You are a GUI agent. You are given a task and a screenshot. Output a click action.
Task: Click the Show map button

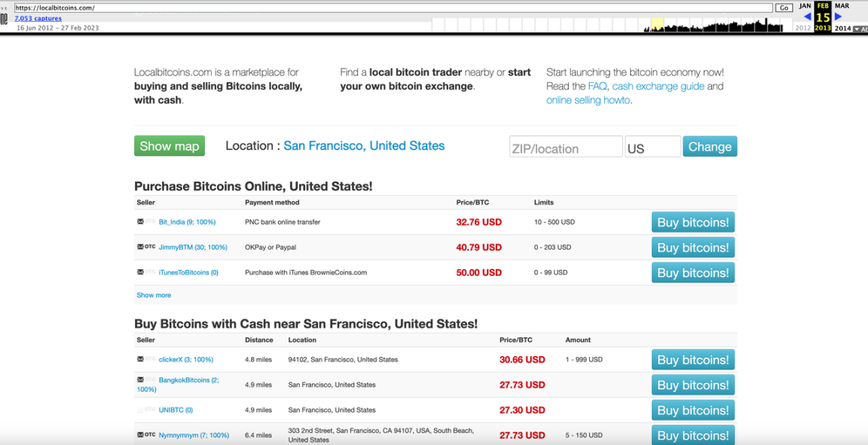[x=169, y=146]
